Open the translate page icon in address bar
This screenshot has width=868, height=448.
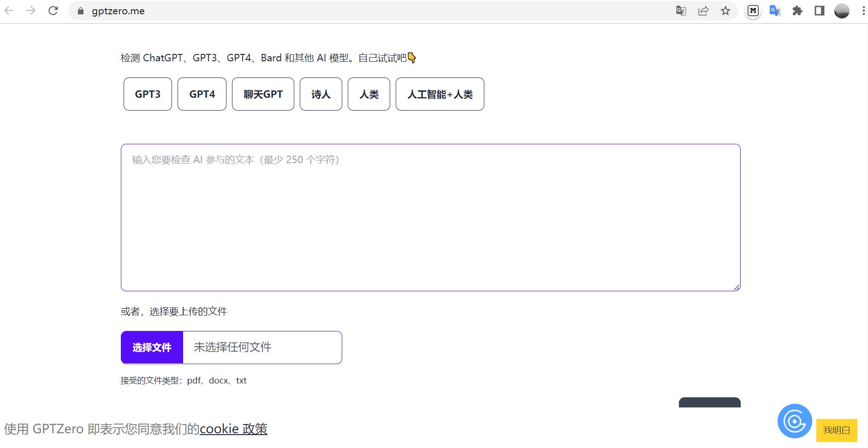click(x=681, y=11)
